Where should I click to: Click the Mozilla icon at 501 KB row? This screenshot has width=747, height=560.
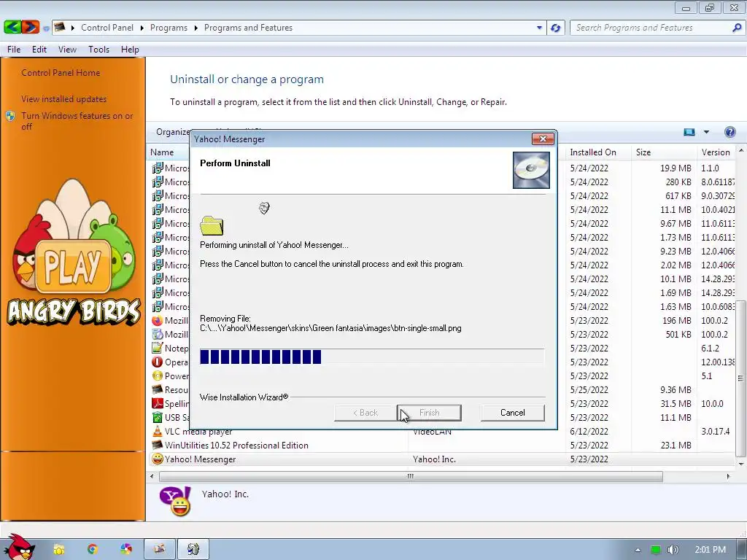[158, 334]
